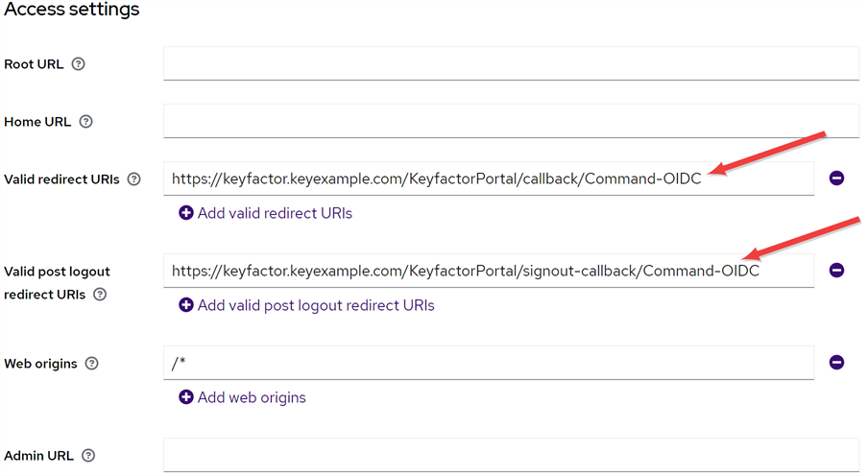Click the plus icon beside Add valid redirect URIs
Viewport: 868px width, 476px height.
(x=186, y=213)
